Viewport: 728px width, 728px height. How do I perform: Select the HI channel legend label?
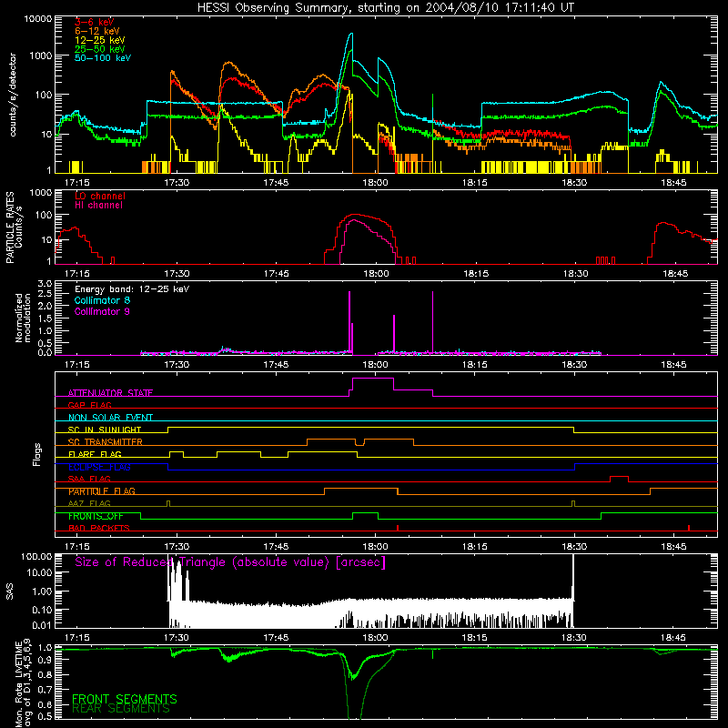98,206
